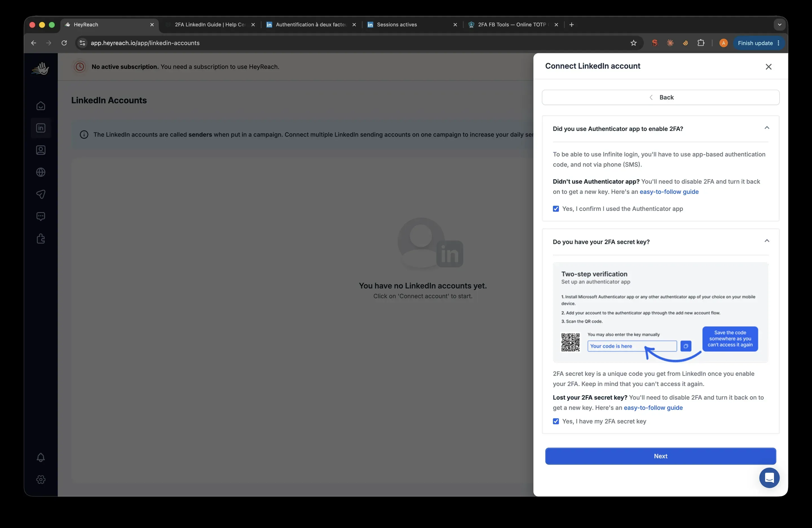Open the easy-to-follow guide link under Authenticator section
Viewport: 812px width, 528px height.
click(x=669, y=192)
